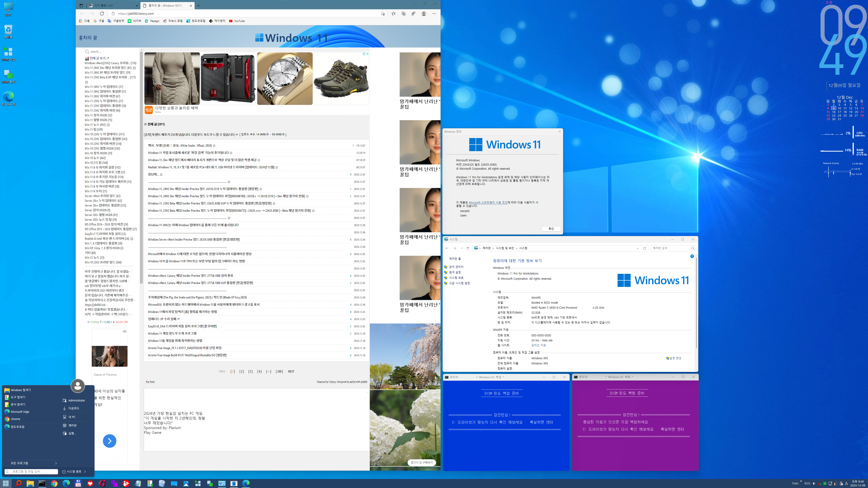Click the 프로그램 및 파일 검색 box

coord(31,472)
